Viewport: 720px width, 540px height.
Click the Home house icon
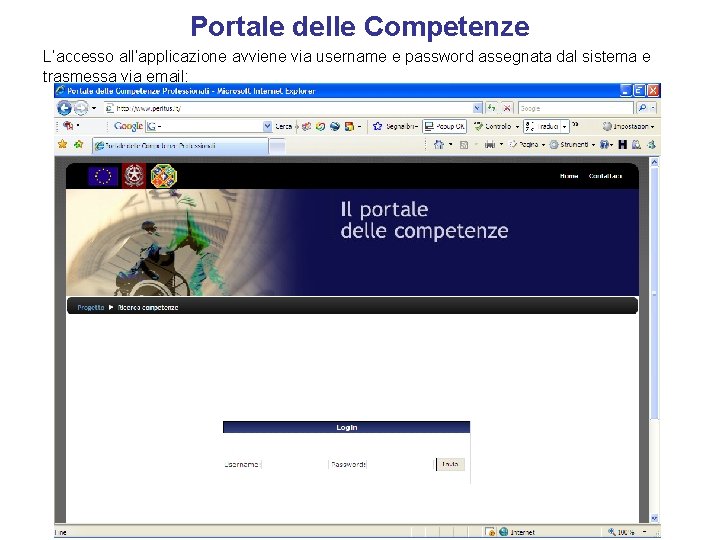click(439, 145)
